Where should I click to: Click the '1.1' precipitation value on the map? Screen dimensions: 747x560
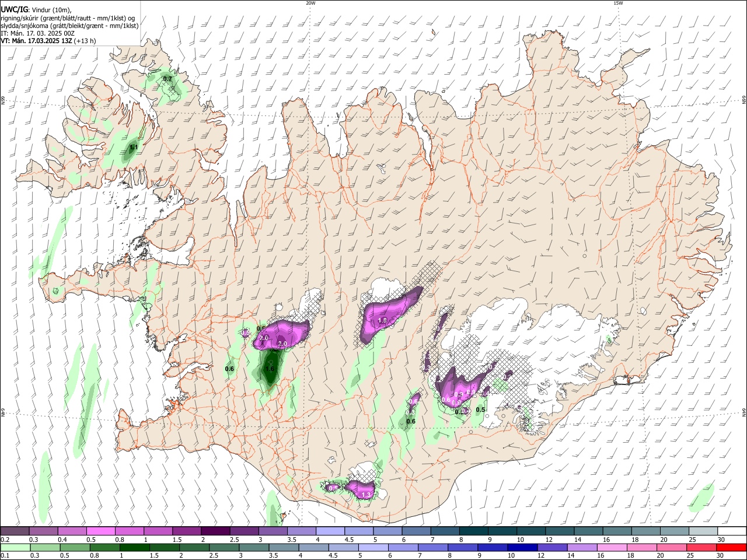[134, 148]
